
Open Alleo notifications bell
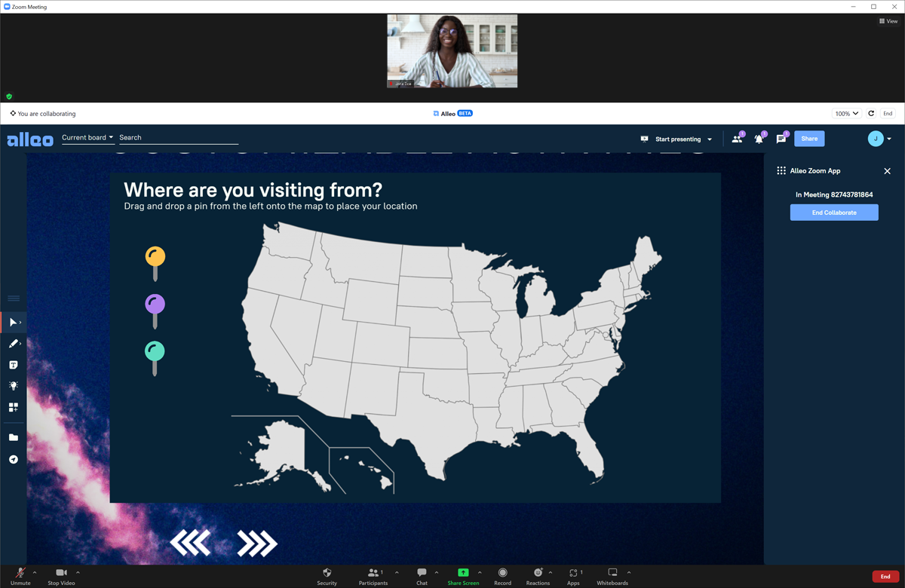click(x=759, y=139)
